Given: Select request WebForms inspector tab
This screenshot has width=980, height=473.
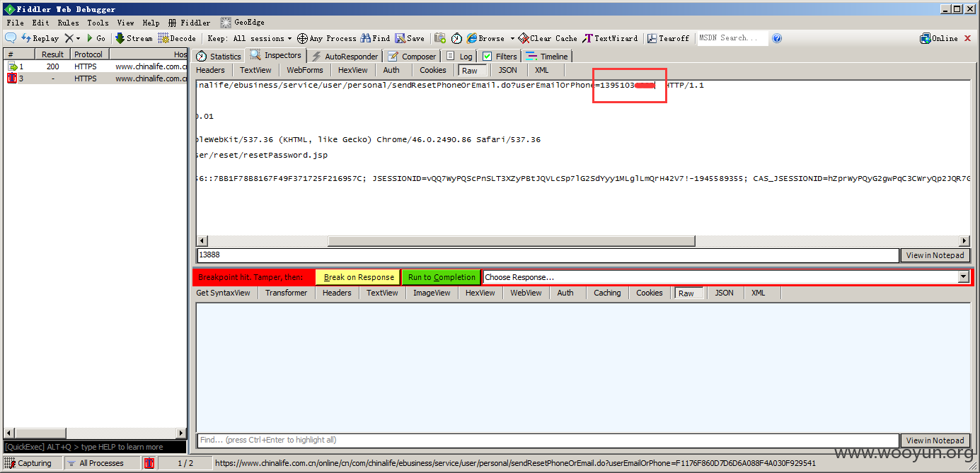Looking at the screenshot, I should [305, 70].
